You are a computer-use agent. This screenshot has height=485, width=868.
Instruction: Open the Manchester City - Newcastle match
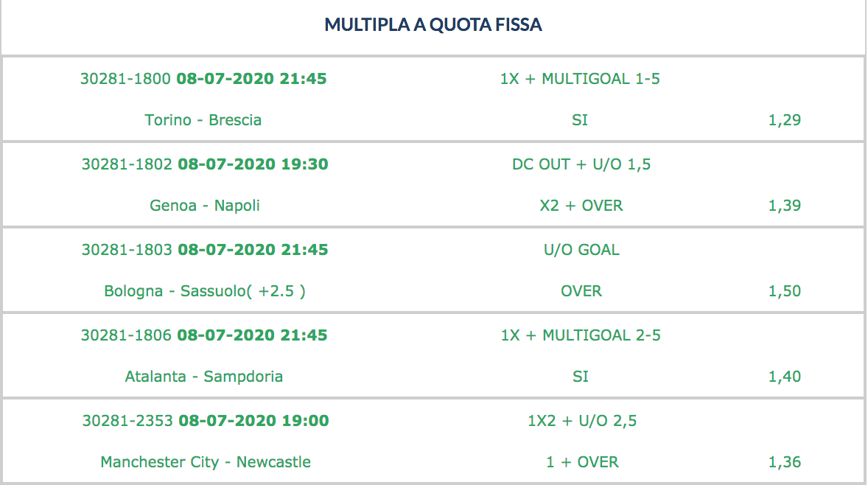[x=206, y=462]
